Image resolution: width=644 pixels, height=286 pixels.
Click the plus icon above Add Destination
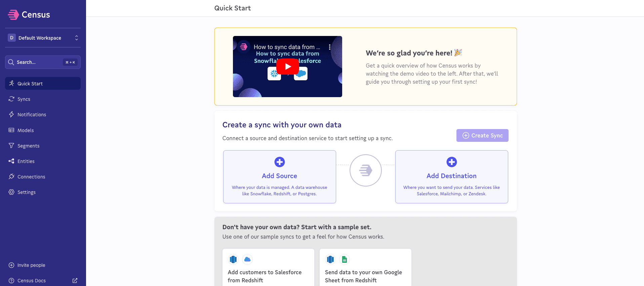tap(451, 162)
